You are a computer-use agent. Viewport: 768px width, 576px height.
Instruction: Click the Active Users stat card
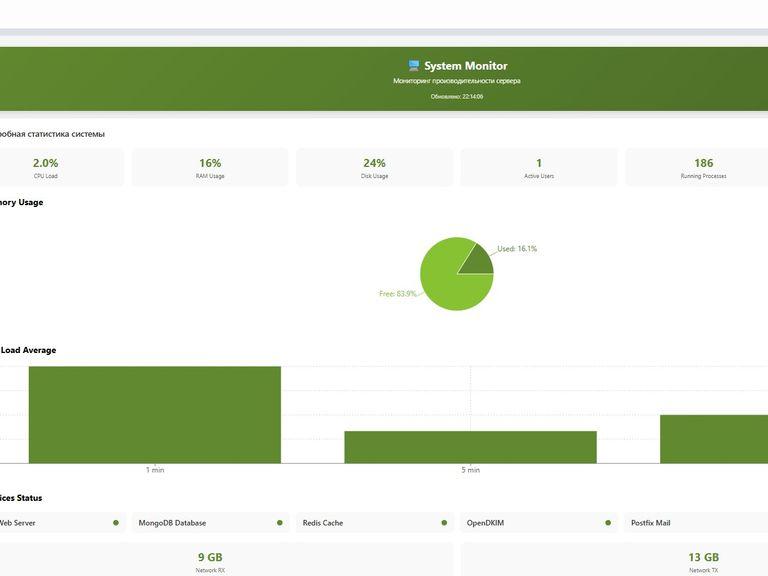click(539, 168)
